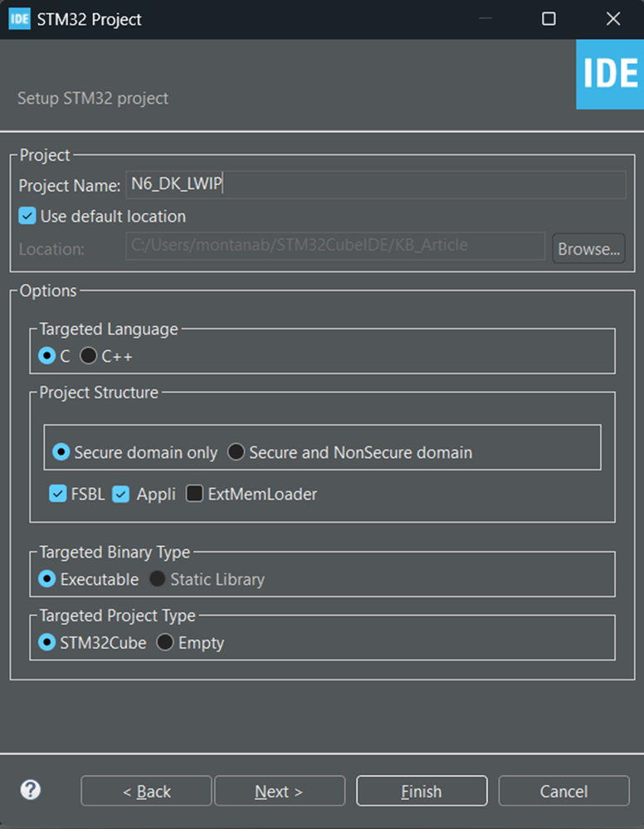Uncheck the FSBL checkbox
The width and height of the screenshot is (644, 829).
(x=58, y=494)
